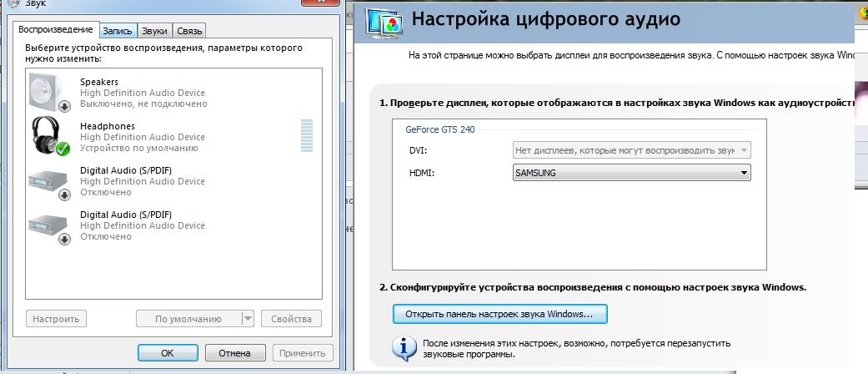Viewport: 868px width, 374px height.
Task: Select the Speakers device name text
Action: pyautogui.click(x=99, y=82)
